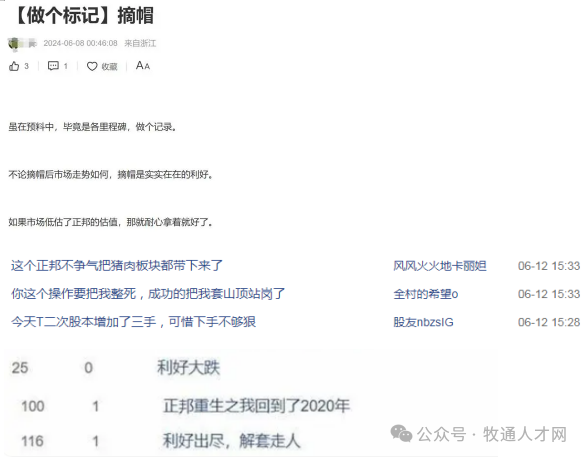Click the view count 100
The image size is (585, 457).
click(33, 406)
